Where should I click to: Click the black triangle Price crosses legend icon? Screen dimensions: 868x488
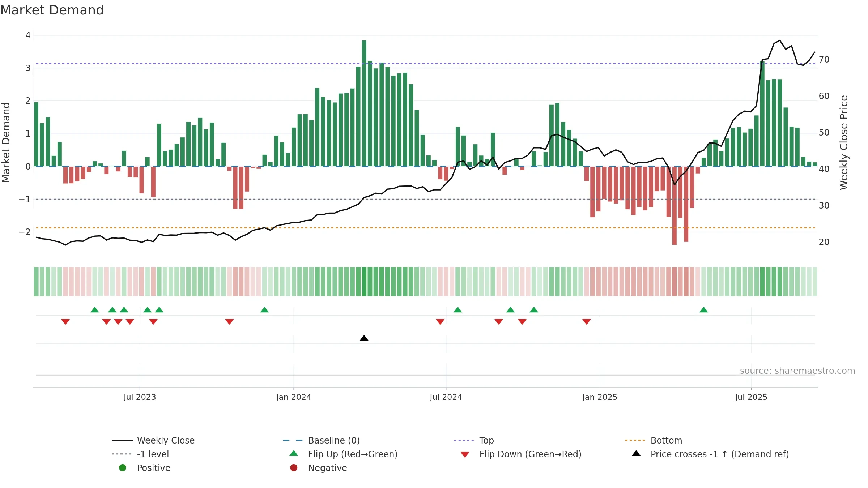(x=636, y=453)
